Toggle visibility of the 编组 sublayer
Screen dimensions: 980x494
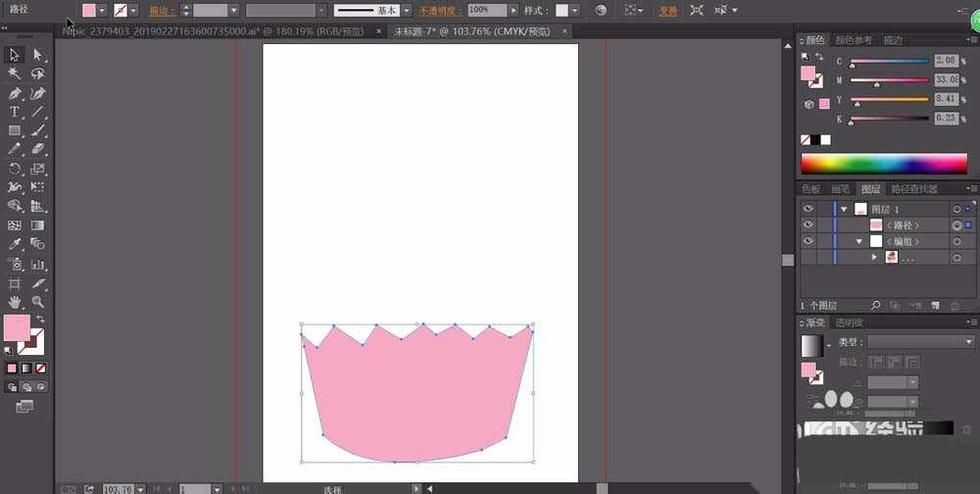pos(808,240)
